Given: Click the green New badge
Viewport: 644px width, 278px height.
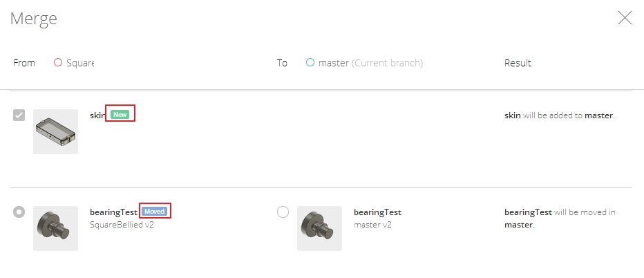Looking at the screenshot, I should pyautogui.click(x=120, y=115).
